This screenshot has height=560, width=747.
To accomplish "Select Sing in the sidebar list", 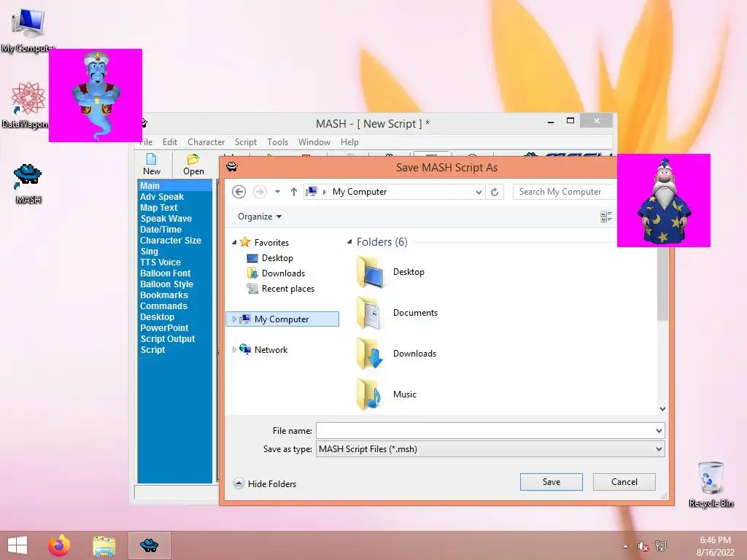I will 149,252.
